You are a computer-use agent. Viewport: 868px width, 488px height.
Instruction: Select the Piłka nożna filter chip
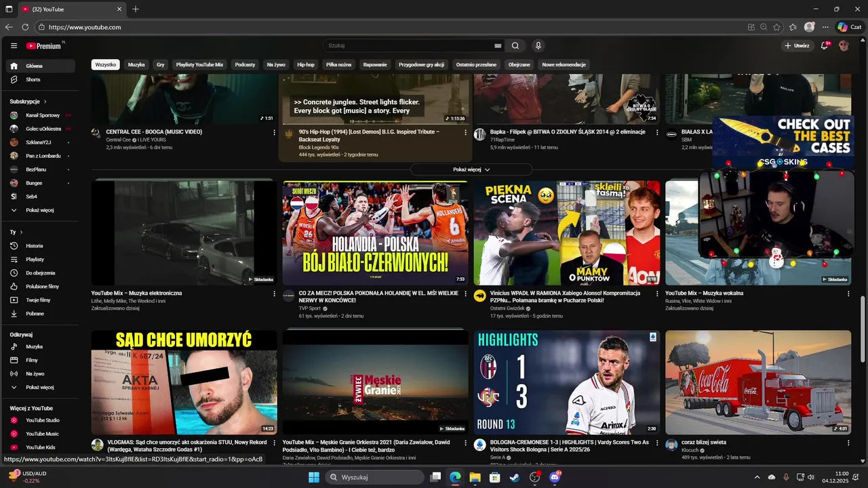click(338, 64)
